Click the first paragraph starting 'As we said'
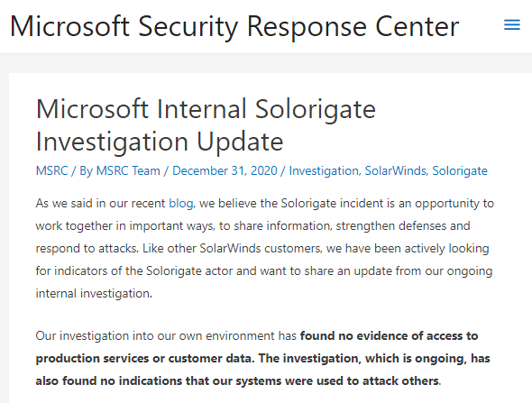532x403 pixels. [264, 248]
